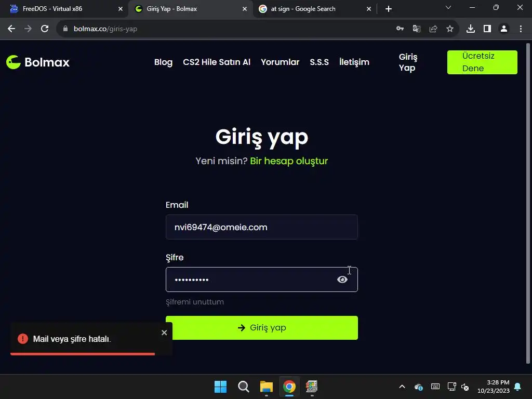
Task: Click muted volume tray icon
Action: point(465,387)
